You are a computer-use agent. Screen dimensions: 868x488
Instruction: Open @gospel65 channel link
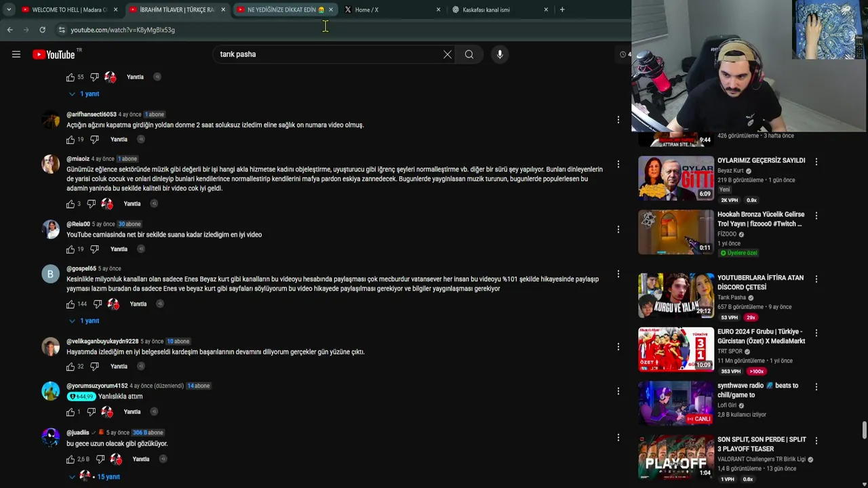[81, 268]
